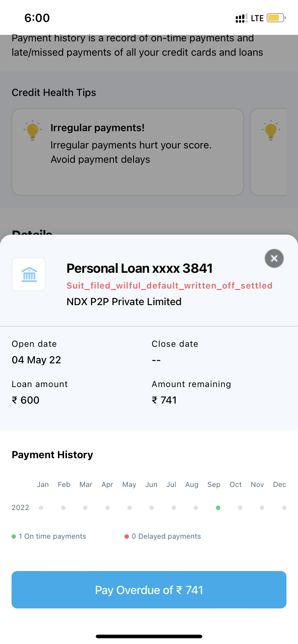Tap the October 2022 payment dot
This screenshot has width=298, height=644.
click(240, 508)
